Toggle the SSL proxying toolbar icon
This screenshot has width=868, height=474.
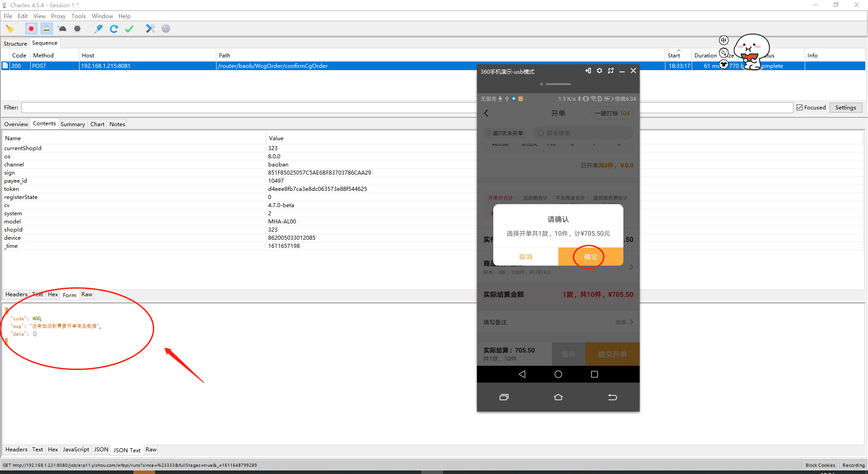point(47,29)
